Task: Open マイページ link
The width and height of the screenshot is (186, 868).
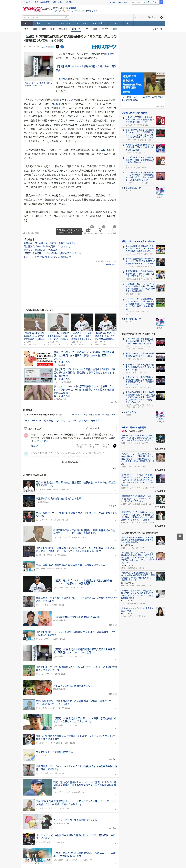Action: pyautogui.click(x=139, y=17)
